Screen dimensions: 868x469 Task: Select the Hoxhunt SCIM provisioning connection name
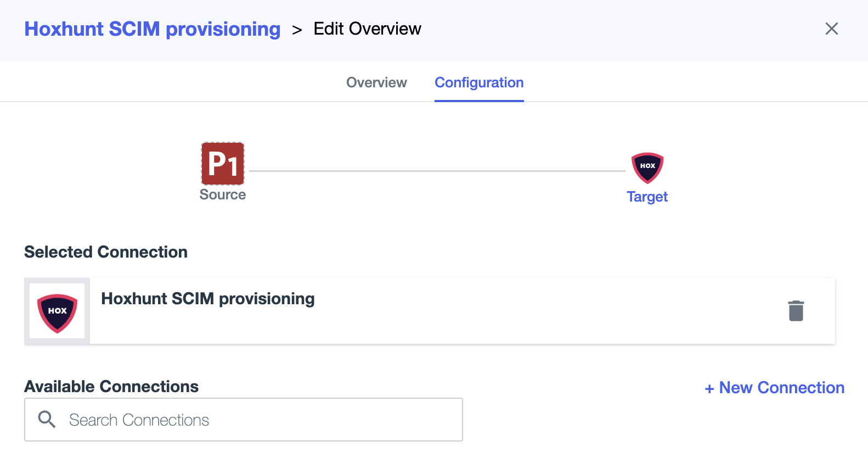tap(208, 299)
